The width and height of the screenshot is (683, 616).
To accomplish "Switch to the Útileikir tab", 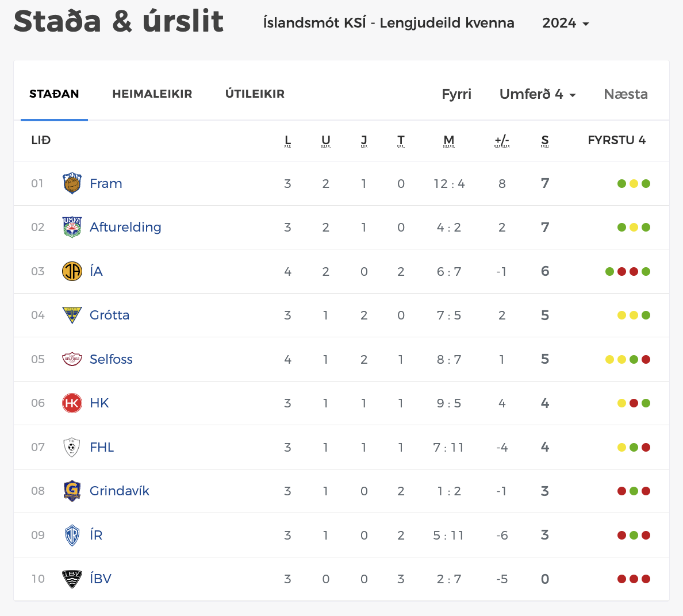I will 255,94.
